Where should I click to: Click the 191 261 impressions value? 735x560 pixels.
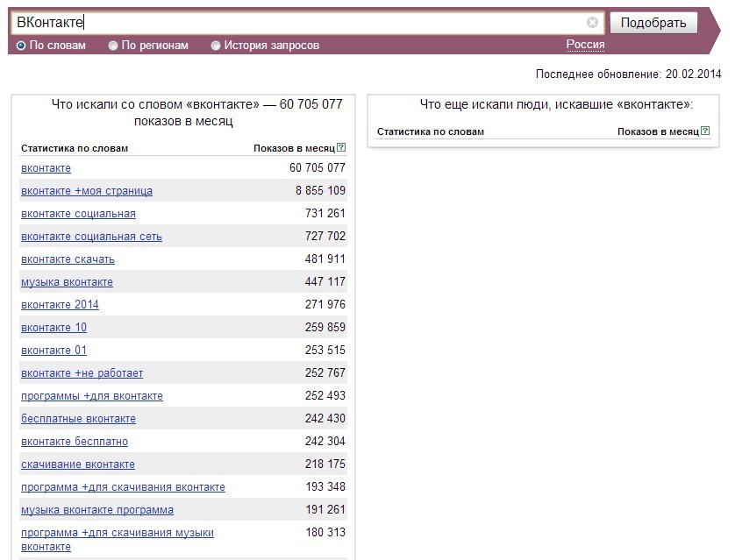point(325,509)
